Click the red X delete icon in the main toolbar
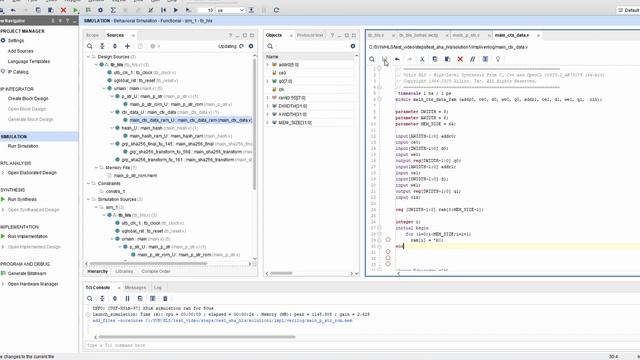Screen dimensions: 640x360 point(63,10)
